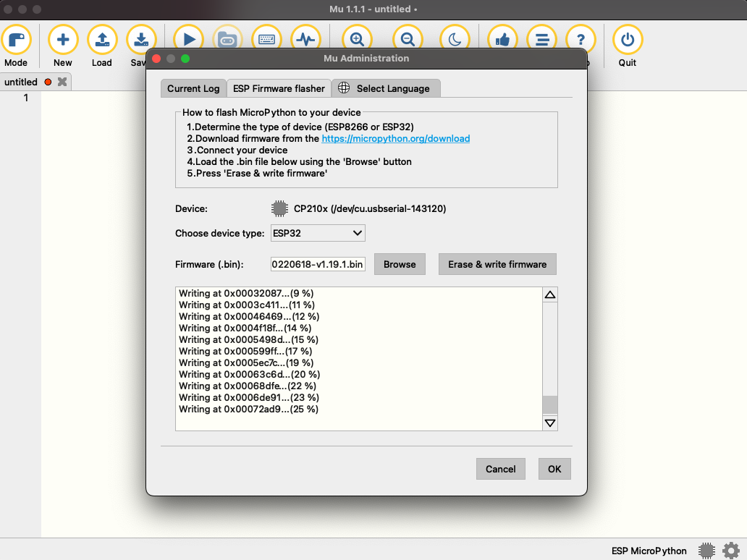The width and height of the screenshot is (747, 560).
Task: Click into the Firmware .bin path field
Action: (318, 264)
